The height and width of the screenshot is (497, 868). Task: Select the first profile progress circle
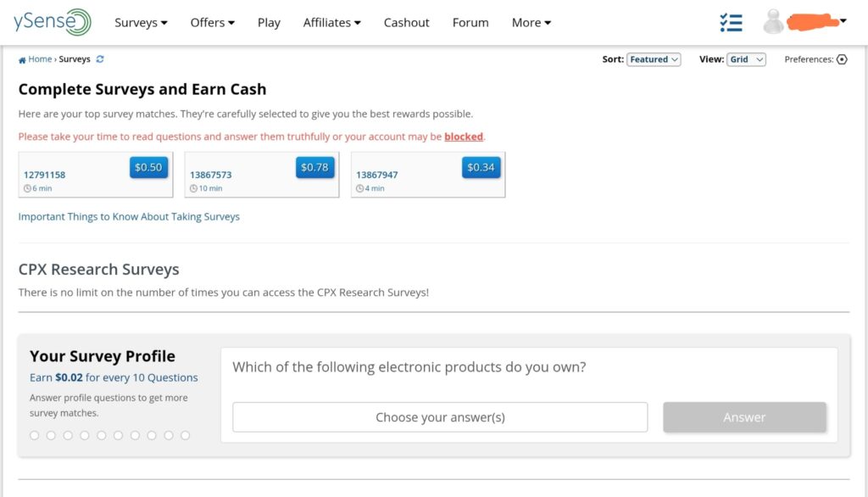[34, 435]
